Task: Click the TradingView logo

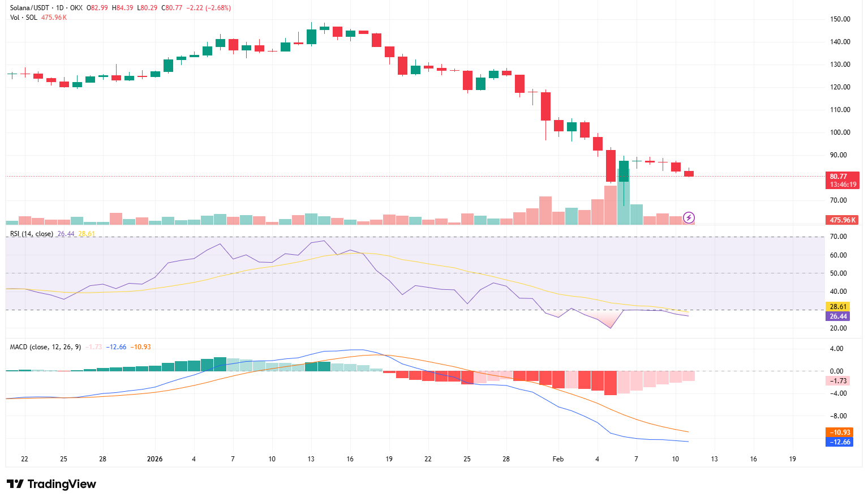Action: 51,484
